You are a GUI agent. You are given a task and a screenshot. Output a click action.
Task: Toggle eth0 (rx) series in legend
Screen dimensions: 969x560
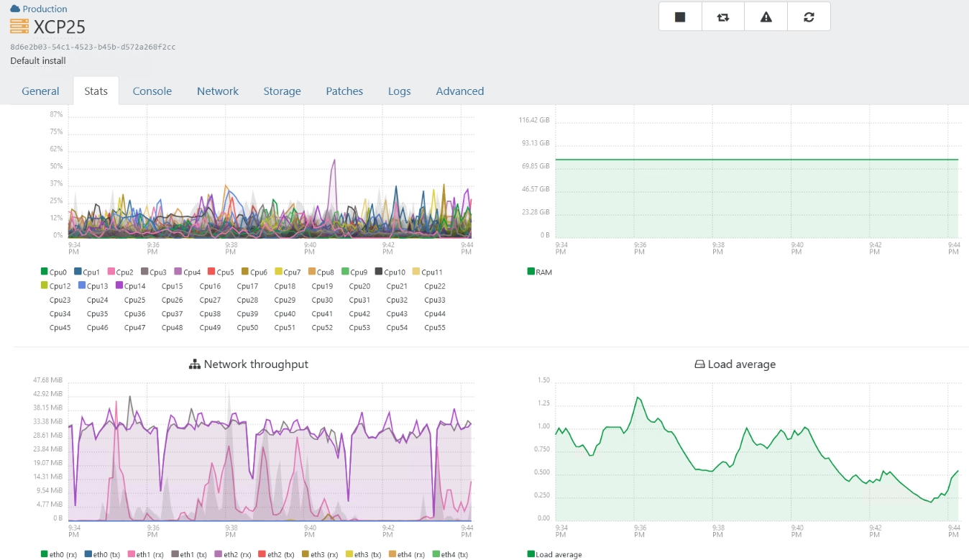(x=59, y=554)
